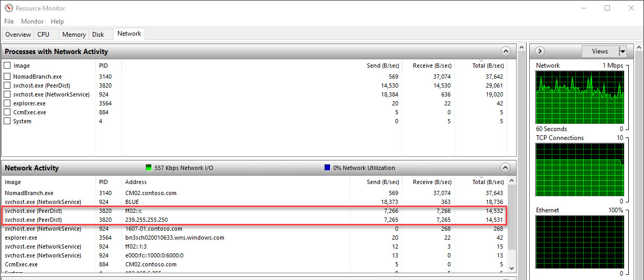644x280 pixels.
Task: Open the Views dropdown arrow
Action: tap(623, 51)
